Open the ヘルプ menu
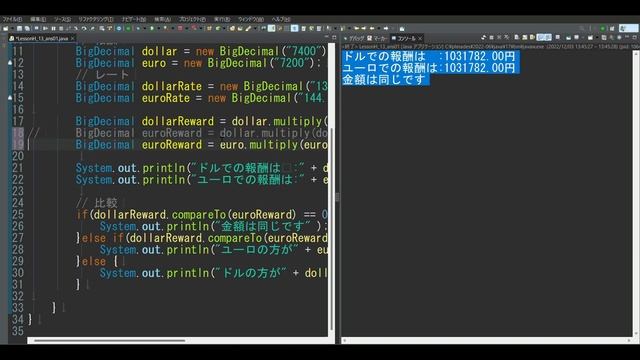The width and height of the screenshot is (640, 360). click(281, 19)
